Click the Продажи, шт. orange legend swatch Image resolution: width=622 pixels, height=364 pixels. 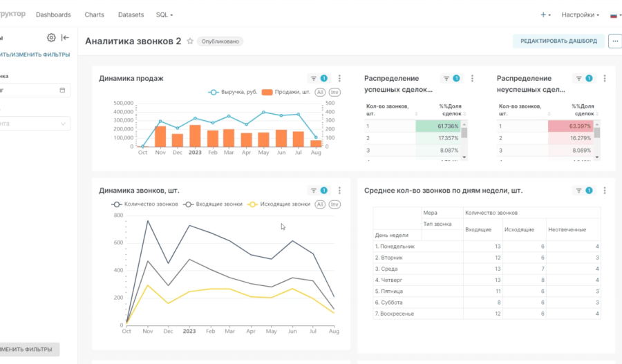coord(267,92)
